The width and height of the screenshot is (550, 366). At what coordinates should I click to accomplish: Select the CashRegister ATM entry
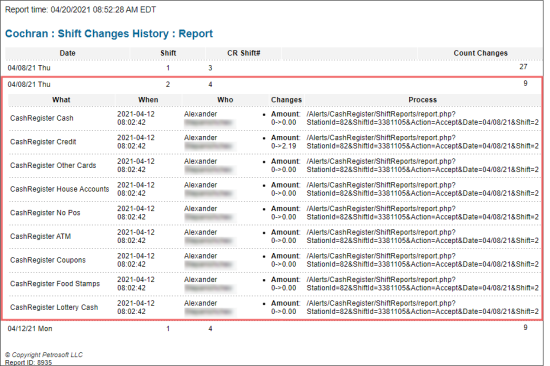(x=40, y=236)
